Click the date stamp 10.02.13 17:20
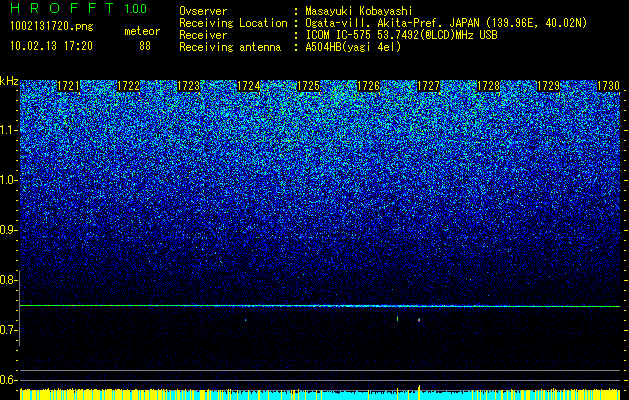 (51, 46)
